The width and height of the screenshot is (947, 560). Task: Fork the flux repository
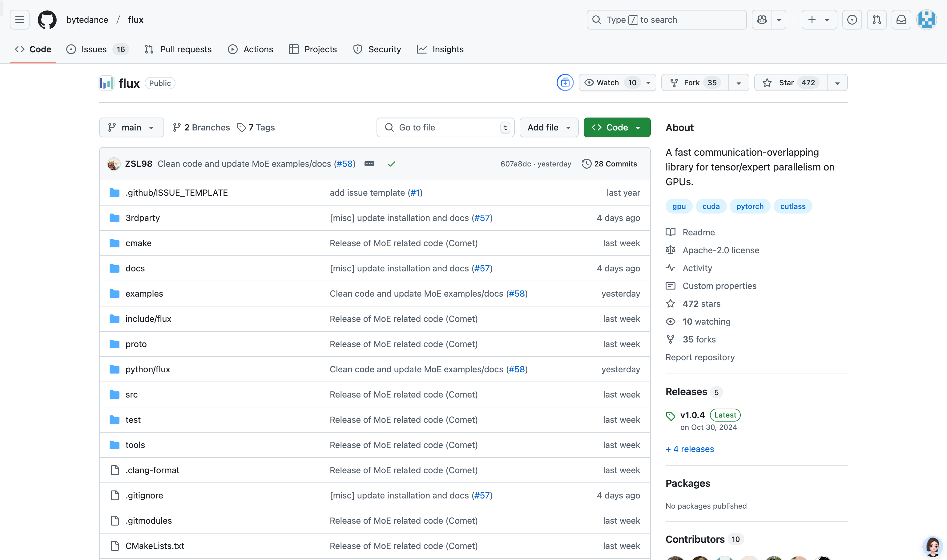(695, 83)
